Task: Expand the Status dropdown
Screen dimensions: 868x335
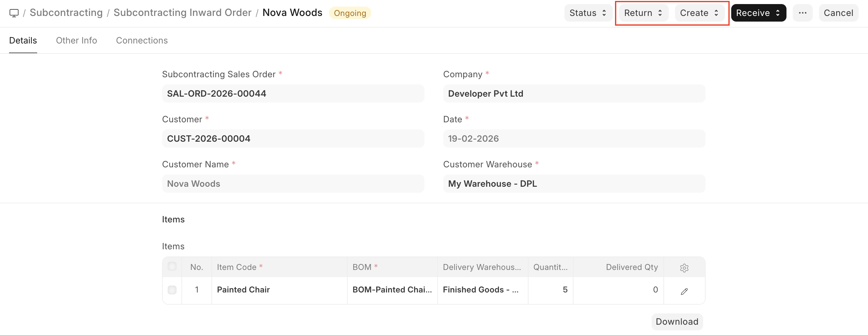Action: click(588, 13)
